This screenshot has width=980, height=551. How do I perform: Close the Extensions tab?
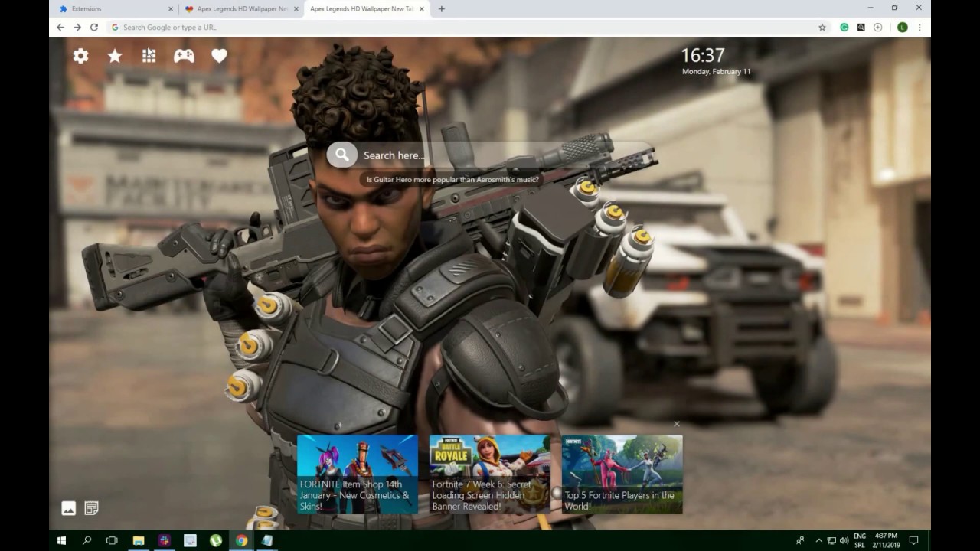(170, 9)
